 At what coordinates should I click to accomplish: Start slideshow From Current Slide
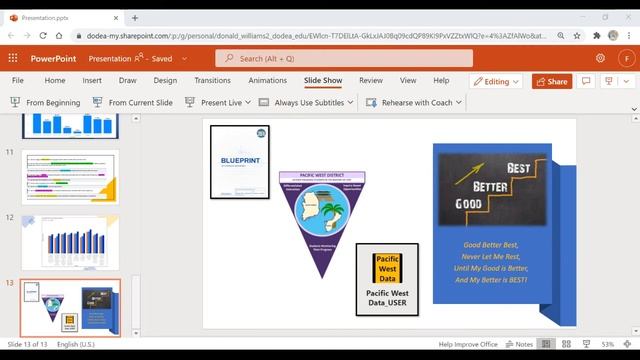point(133,102)
